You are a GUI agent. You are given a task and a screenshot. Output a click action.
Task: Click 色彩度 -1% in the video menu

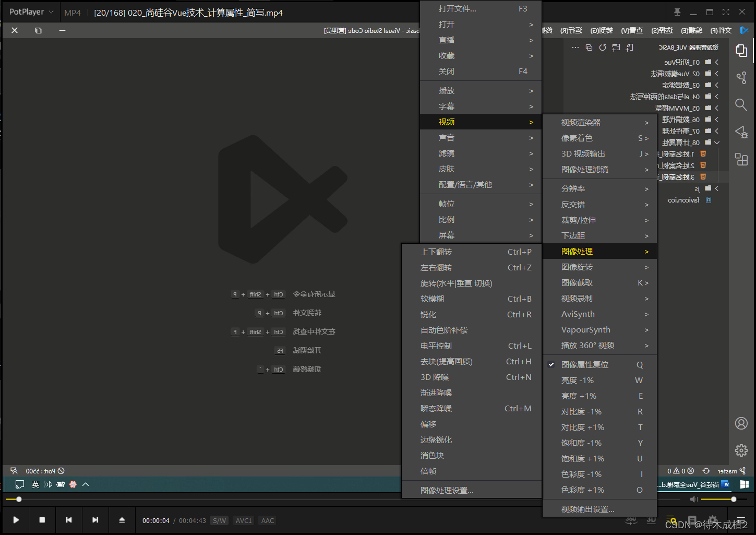coord(599,474)
